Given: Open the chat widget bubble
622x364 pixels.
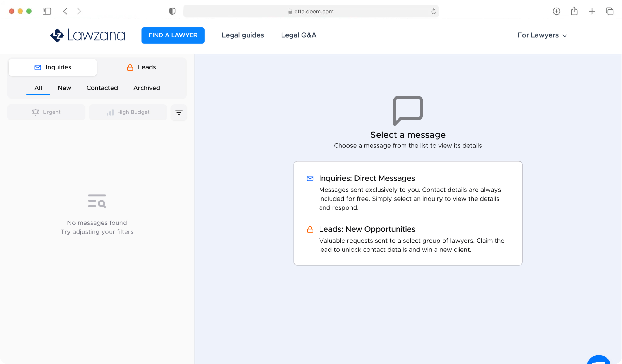Looking at the screenshot, I should click(599, 360).
